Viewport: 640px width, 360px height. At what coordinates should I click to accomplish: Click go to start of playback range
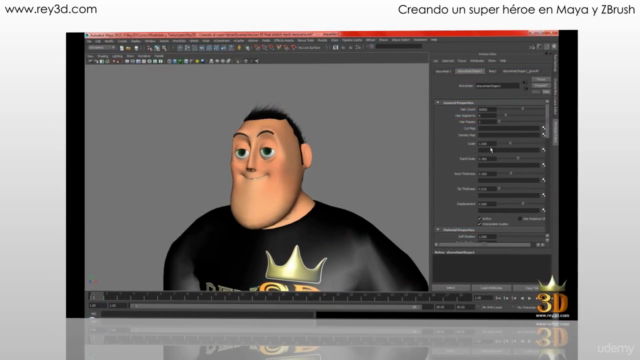(498, 298)
